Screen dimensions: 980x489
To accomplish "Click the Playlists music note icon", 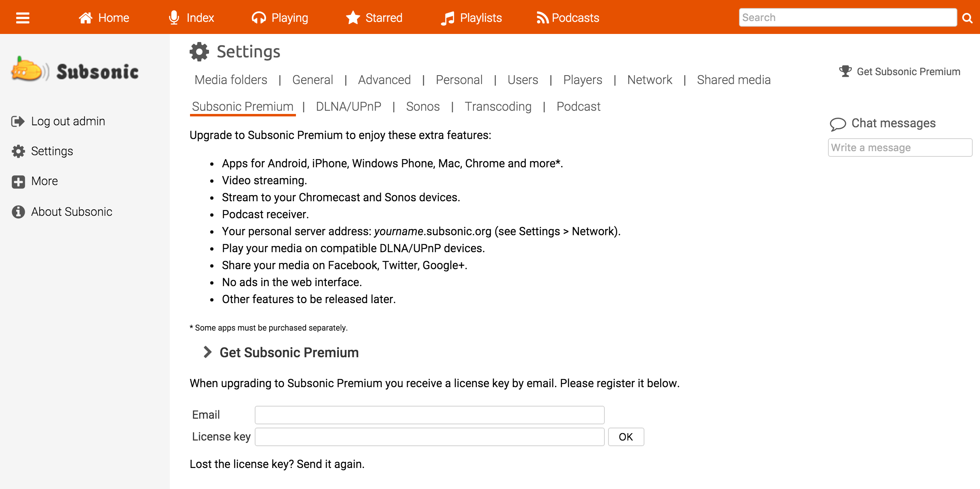I will click(446, 17).
